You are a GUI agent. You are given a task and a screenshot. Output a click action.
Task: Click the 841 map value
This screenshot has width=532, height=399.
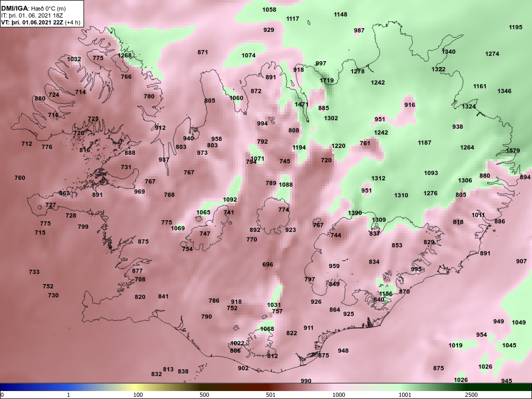[163, 296]
